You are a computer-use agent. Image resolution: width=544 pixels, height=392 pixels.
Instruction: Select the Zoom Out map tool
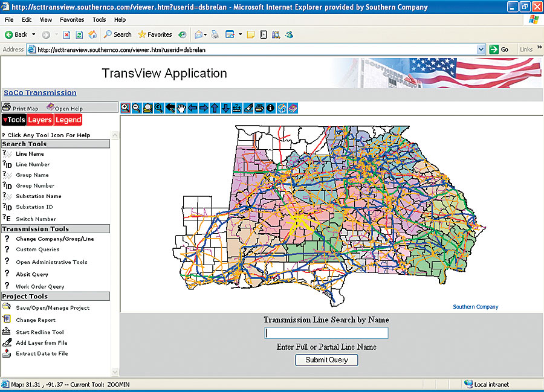(x=137, y=108)
